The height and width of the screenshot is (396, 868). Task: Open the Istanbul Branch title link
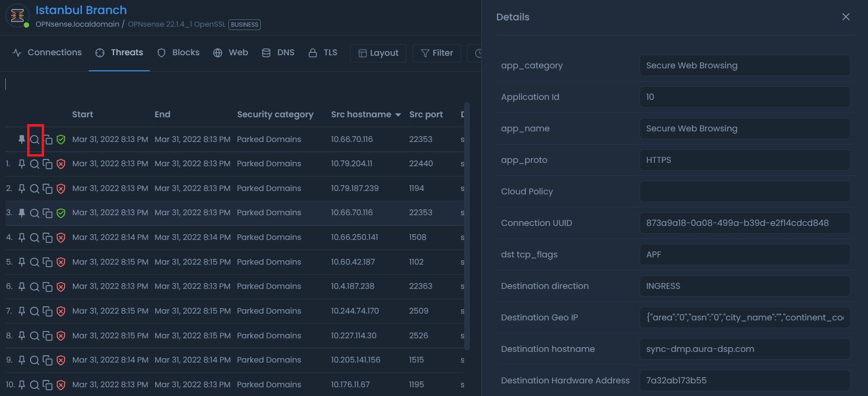click(x=81, y=10)
